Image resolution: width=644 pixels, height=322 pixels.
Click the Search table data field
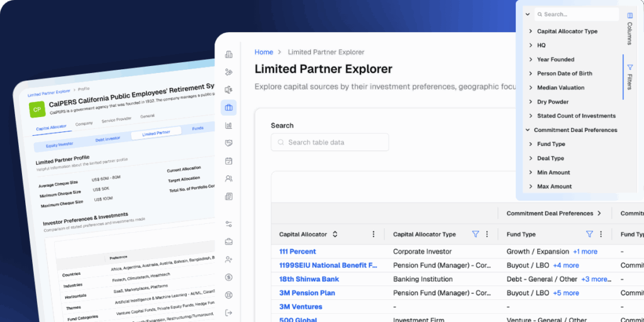(x=330, y=142)
